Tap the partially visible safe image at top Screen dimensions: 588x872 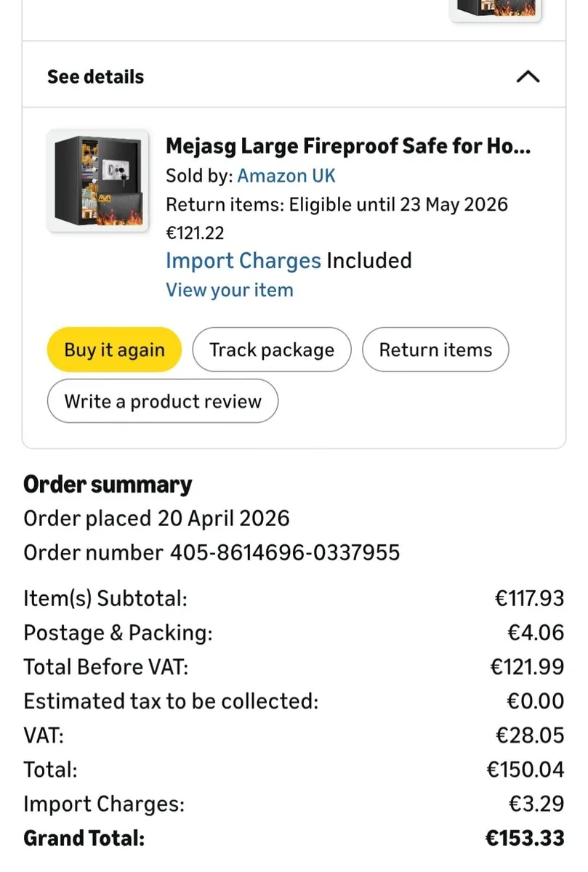coord(496,9)
